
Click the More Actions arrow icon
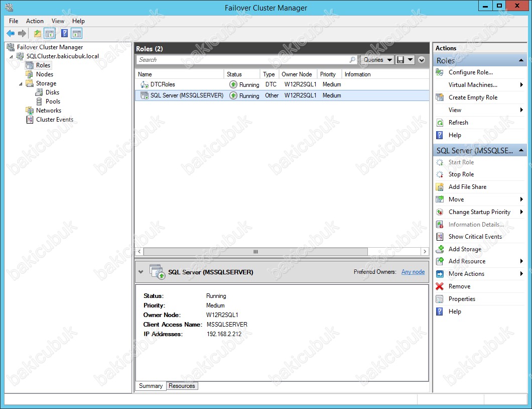440,274
